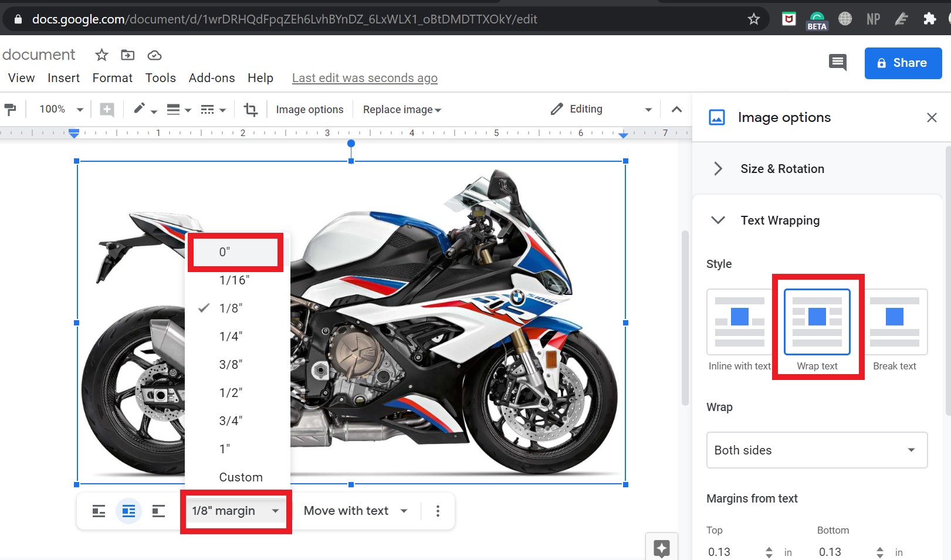Open the Format menu
951x560 pixels.
pos(112,77)
